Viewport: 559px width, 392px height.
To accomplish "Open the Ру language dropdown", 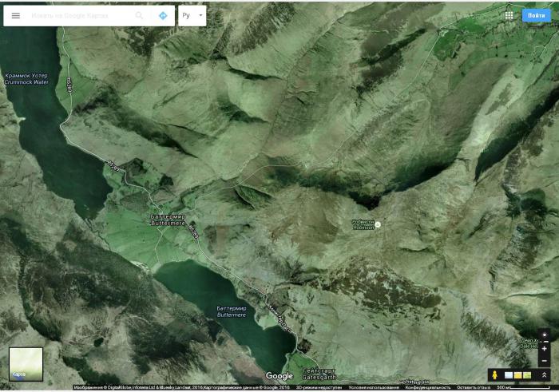I will click(x=192, y=16).
